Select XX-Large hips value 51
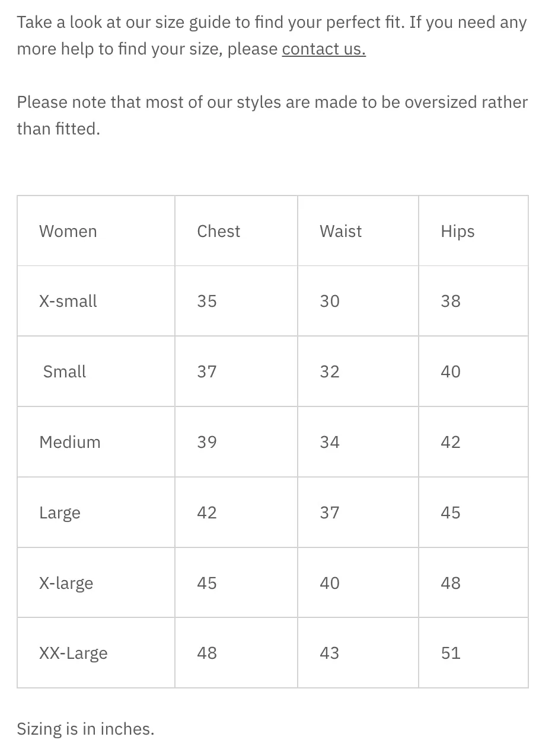This screenshot has width=555, height=756. (x=451, y=653)
